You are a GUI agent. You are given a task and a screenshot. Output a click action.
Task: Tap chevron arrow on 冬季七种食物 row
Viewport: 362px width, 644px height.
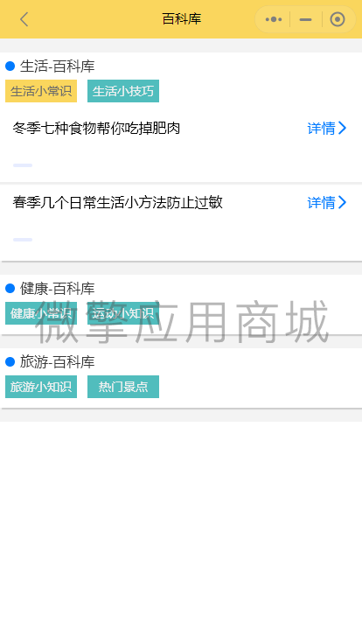(x=342, y=128)
